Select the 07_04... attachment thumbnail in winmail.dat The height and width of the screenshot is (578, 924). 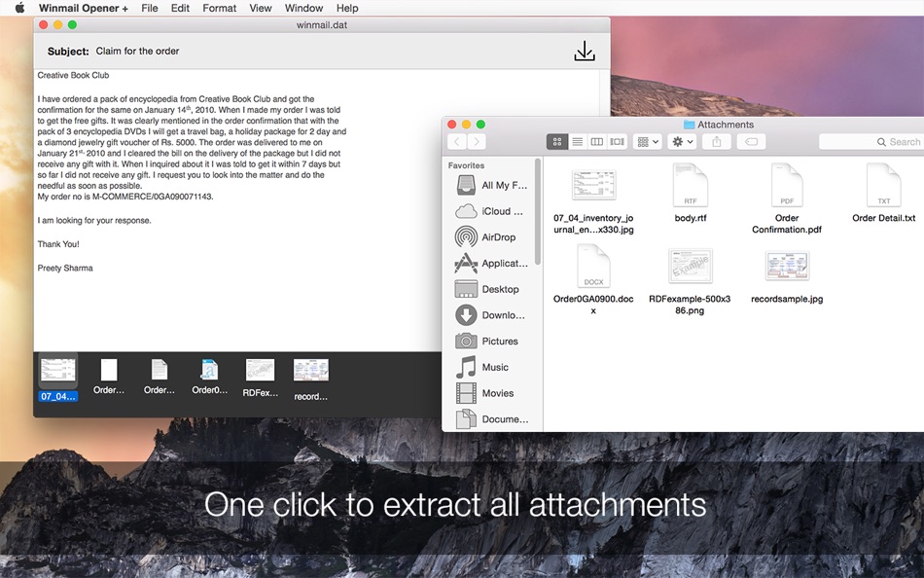click(x=57, y=371)
